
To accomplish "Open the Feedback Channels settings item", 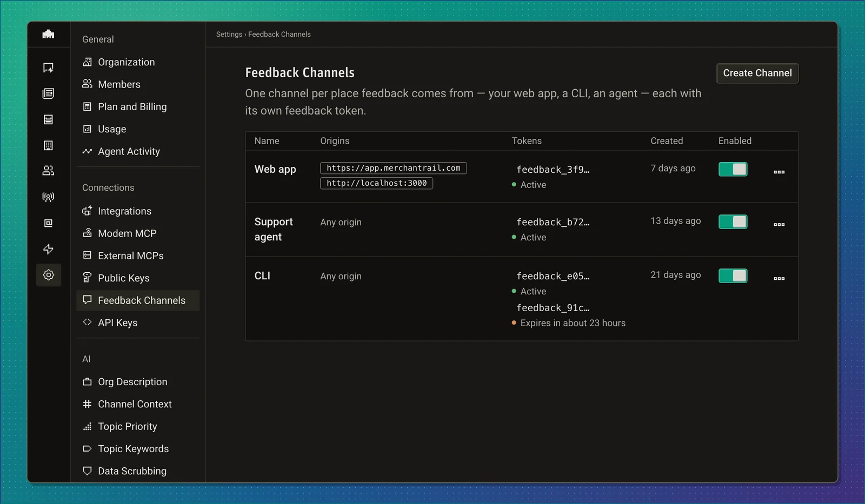I will tap(138, 300).
